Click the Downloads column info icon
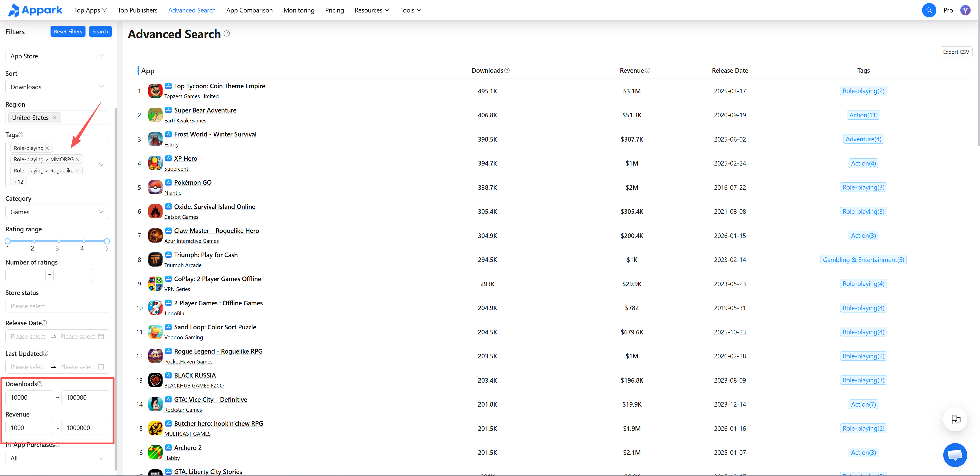This screenshot has height=476, width=980. (507, 71)
